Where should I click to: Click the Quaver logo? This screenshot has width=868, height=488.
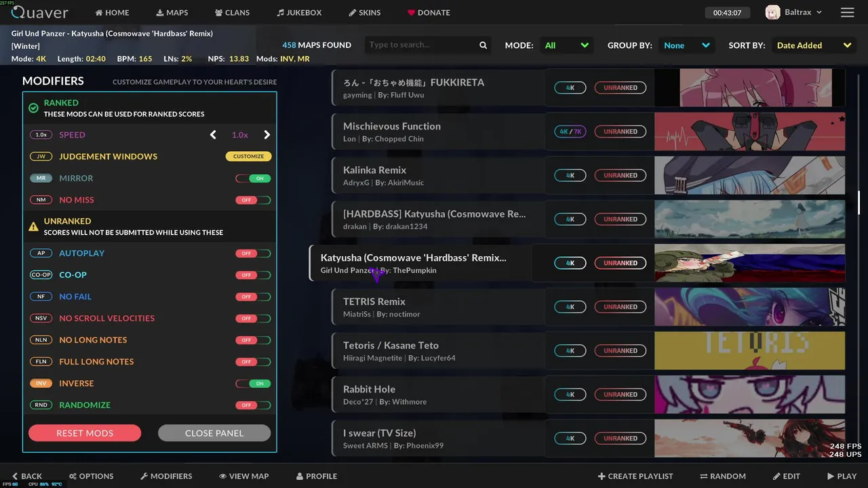pos(40,12)
